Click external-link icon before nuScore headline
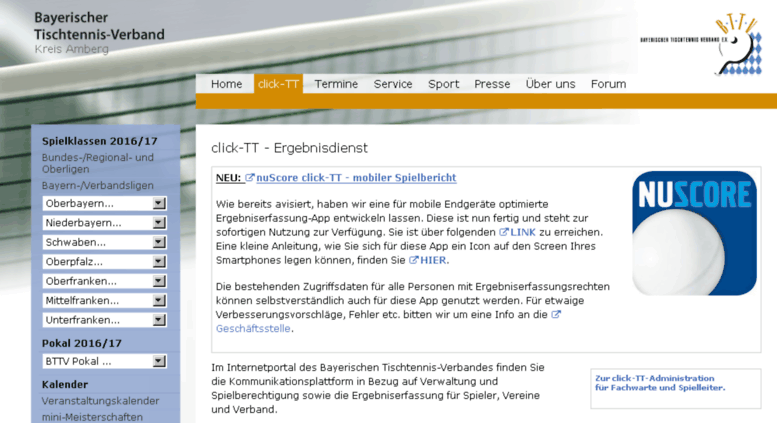Viewport: 777px width, 423px height. pos(250,177)
